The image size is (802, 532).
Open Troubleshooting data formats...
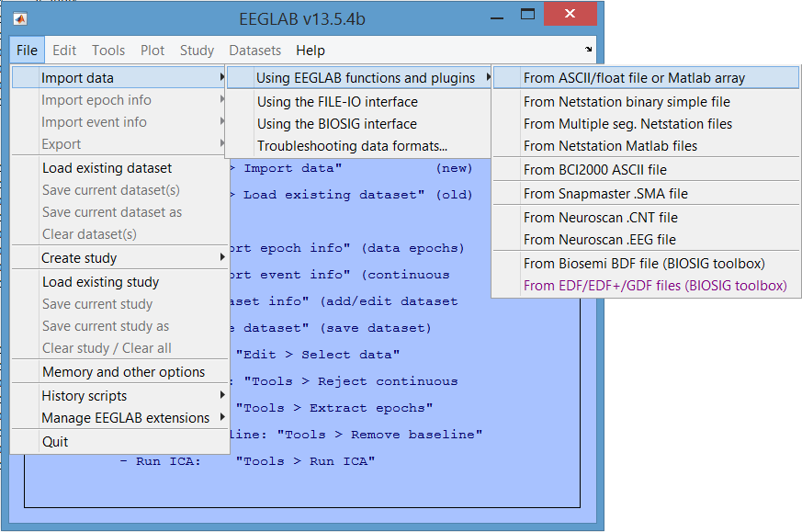point(358,146)
